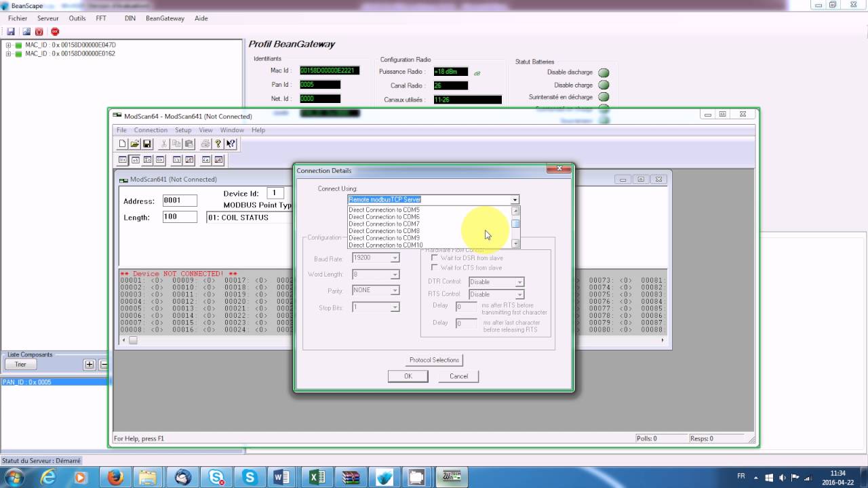
Task: Open the BeanScape Fichier menu
Action: (18, 18)
